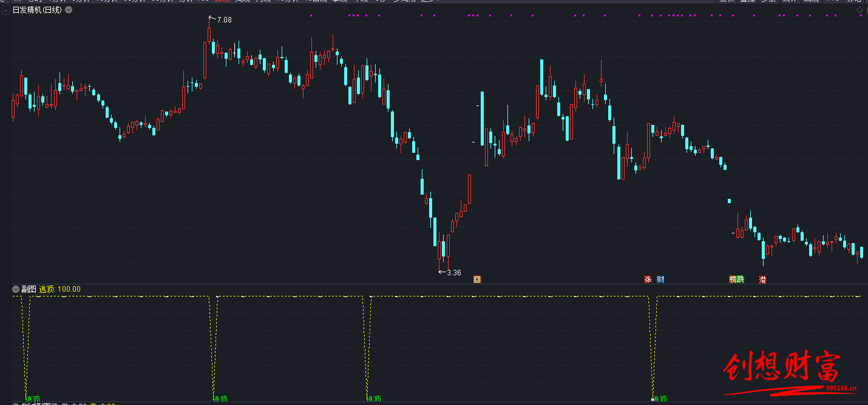Click the brown 榜 marker icon

pos(733,279)
